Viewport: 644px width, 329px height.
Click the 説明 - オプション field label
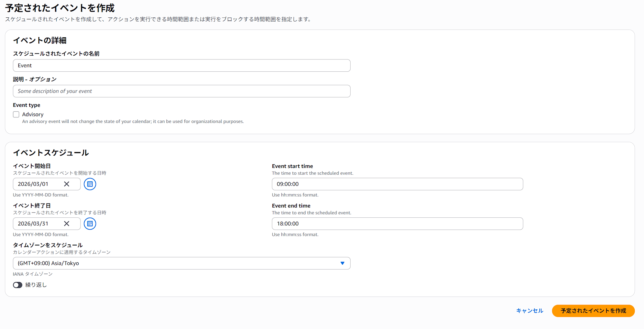click(x=35, y=79)
